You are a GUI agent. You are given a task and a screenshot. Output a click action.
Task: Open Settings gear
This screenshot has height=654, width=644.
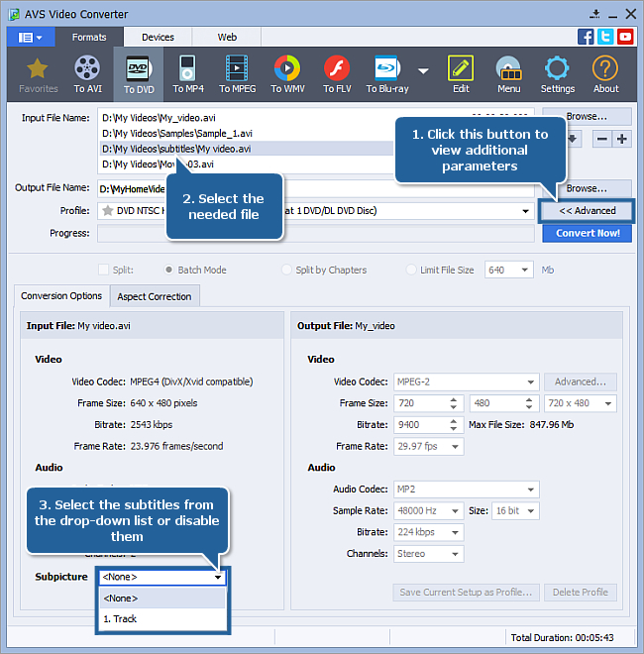pos(557,75)
